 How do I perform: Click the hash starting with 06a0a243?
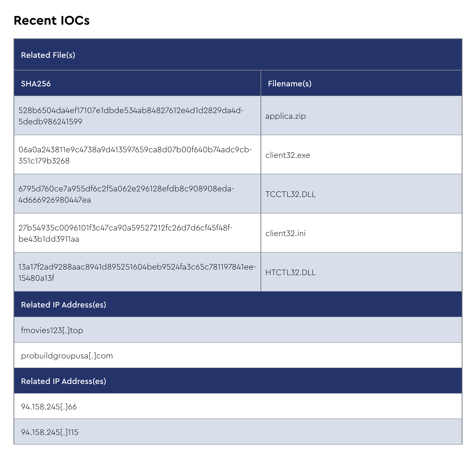click(135, 155)
